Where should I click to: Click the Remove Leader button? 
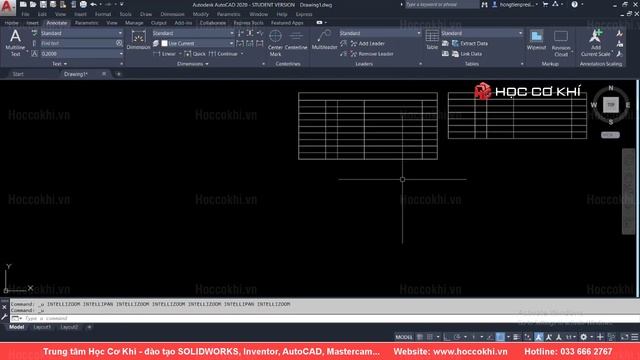tap(372, 54)
